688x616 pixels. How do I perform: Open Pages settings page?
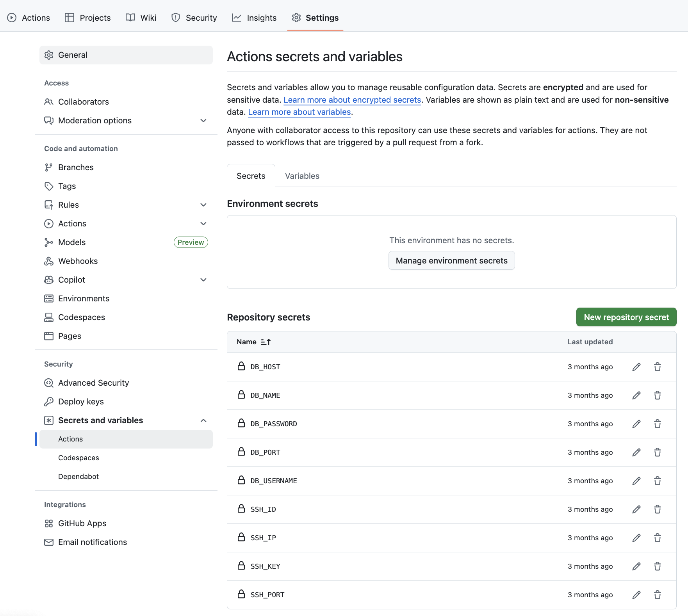tap(126, 336)
